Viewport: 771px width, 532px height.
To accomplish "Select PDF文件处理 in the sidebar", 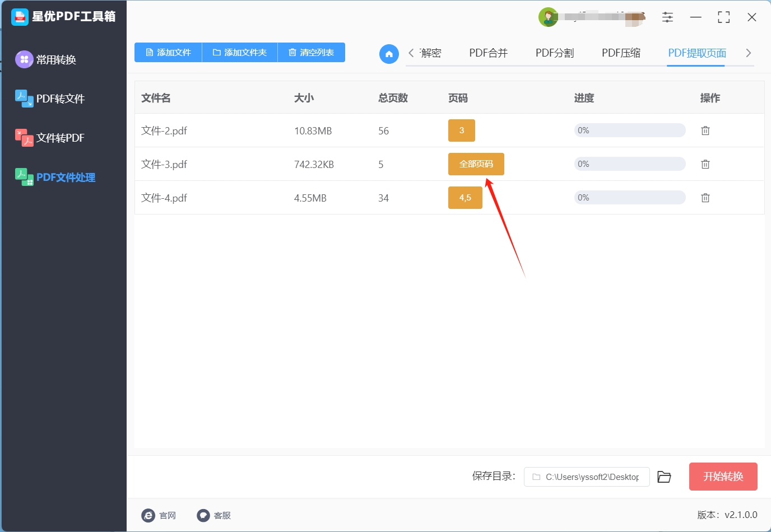I will [x=55, y=177].
